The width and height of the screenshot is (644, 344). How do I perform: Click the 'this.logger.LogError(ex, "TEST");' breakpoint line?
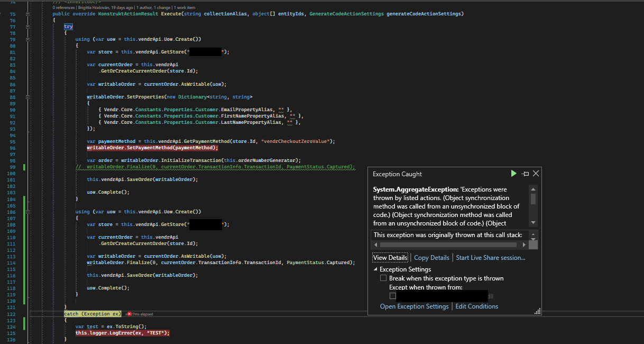tap(122, 333)
